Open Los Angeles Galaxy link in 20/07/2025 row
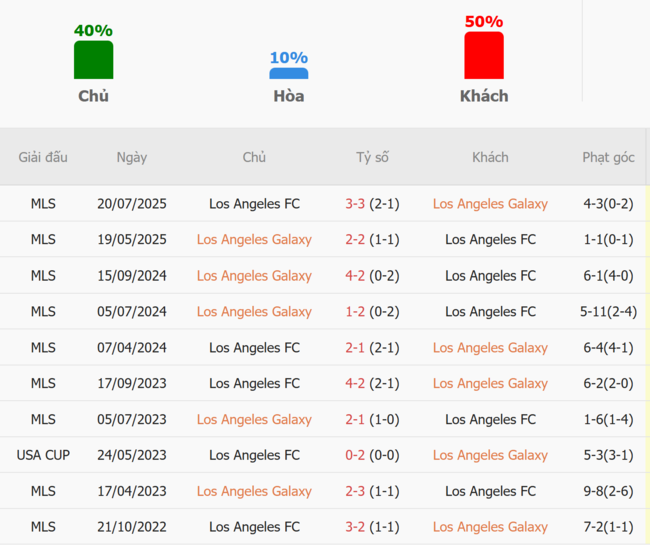The height and width of the screenshot is (555, 650). tap(490, 204)
